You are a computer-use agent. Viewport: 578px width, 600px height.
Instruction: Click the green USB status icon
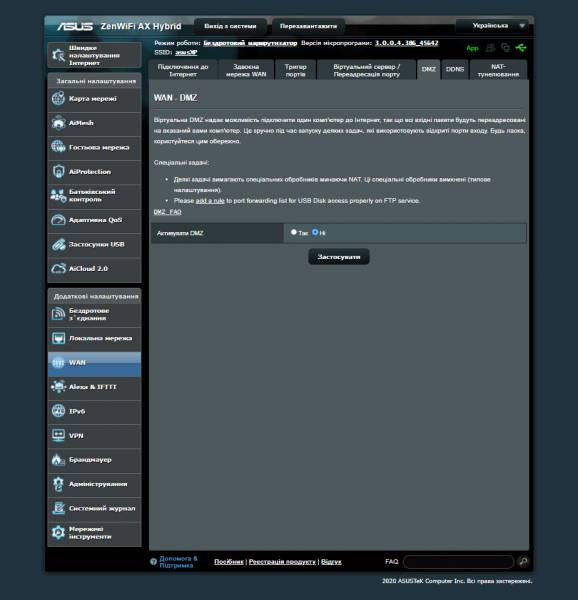(x=521, y=48)
